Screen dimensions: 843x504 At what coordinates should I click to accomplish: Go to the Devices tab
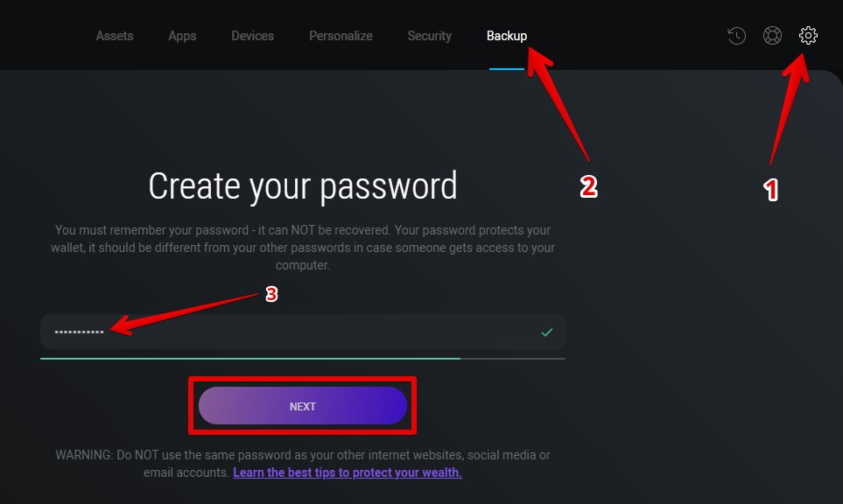(252, 36)
